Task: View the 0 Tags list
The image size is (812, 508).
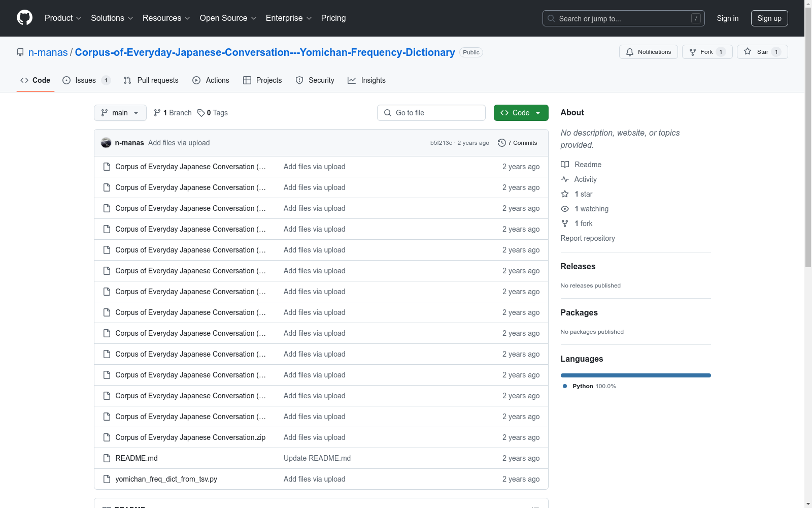Action: point(213,113)
